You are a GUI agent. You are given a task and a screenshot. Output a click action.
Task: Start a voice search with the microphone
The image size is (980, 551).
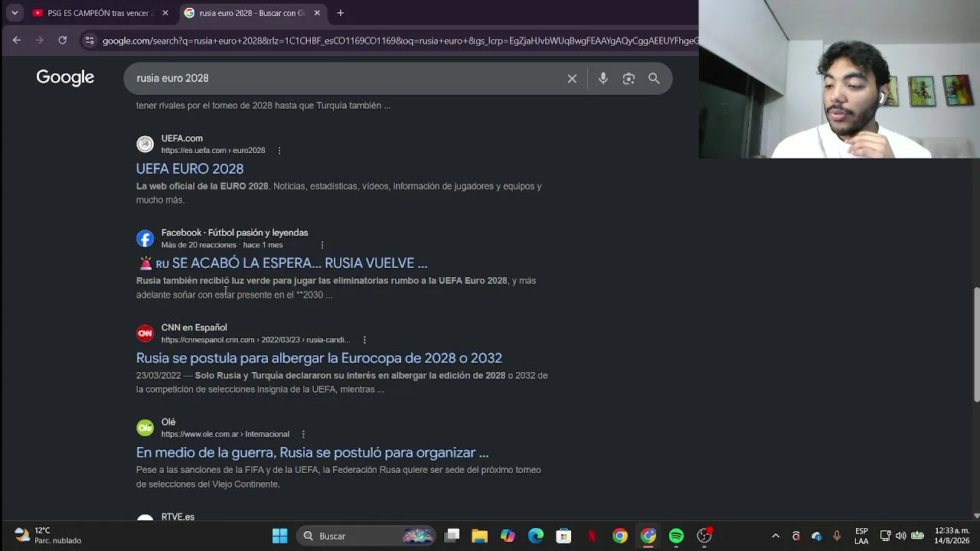coord(603,78)
